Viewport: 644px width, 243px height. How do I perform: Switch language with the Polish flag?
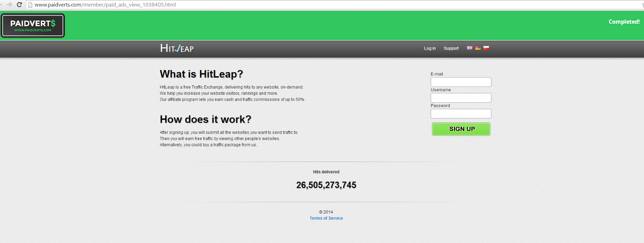486,48
